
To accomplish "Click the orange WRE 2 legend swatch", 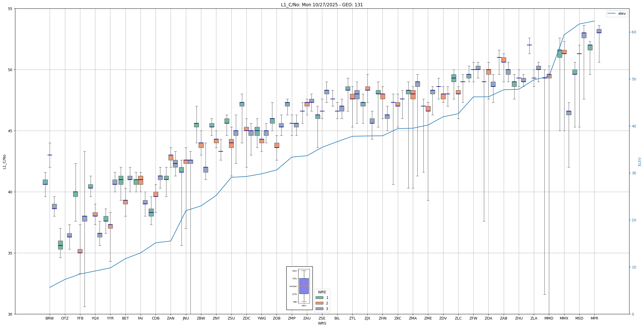I will tap(319, 303).
